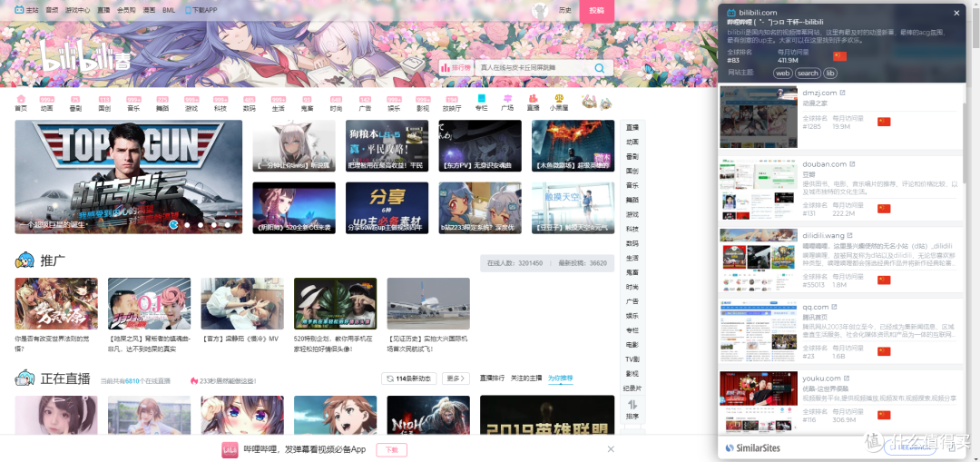Open the 排行榜 ranking chart button
Image resolution: width=980 pixels, height=462 pixels.
pyautogui.click(x=456, y=68)
